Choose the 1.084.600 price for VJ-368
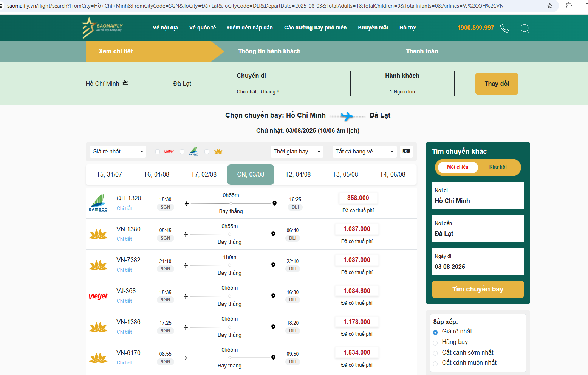 pos(357,291)
